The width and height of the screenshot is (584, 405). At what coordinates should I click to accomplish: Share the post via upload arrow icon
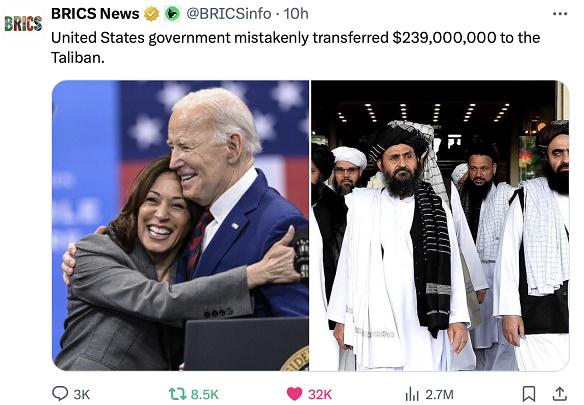(x=559, y=393)
